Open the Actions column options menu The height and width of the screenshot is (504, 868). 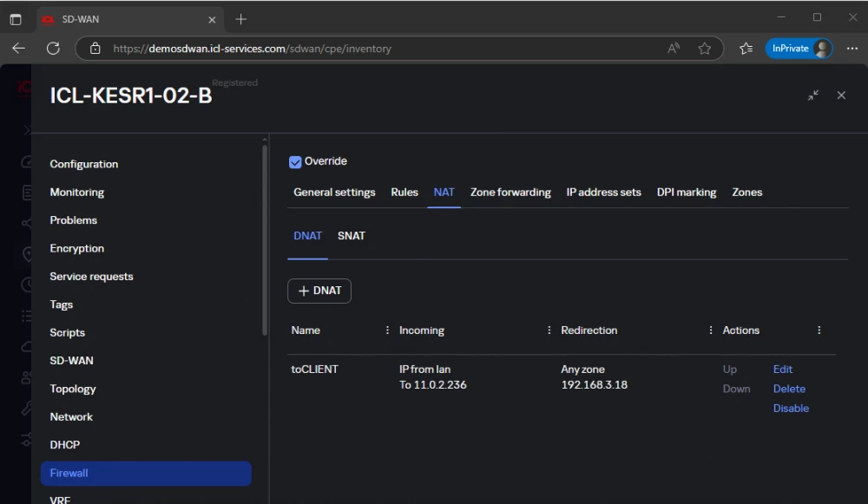(819, 330)
